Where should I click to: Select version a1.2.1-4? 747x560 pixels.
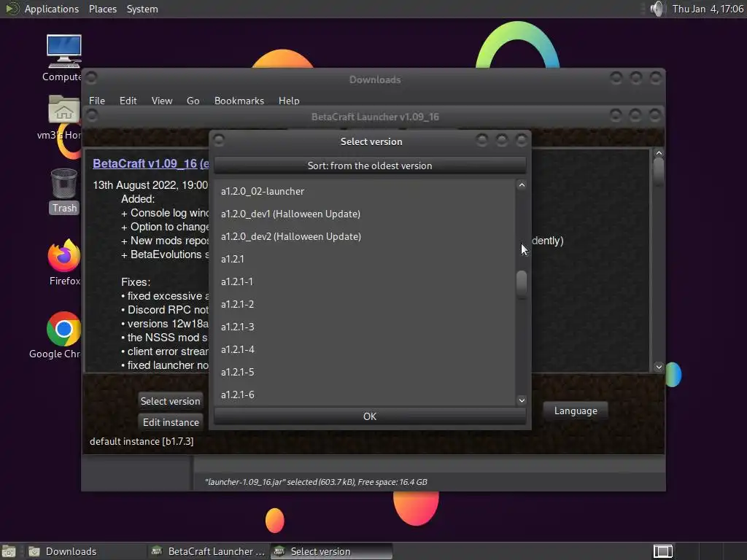tap(365, 349)
